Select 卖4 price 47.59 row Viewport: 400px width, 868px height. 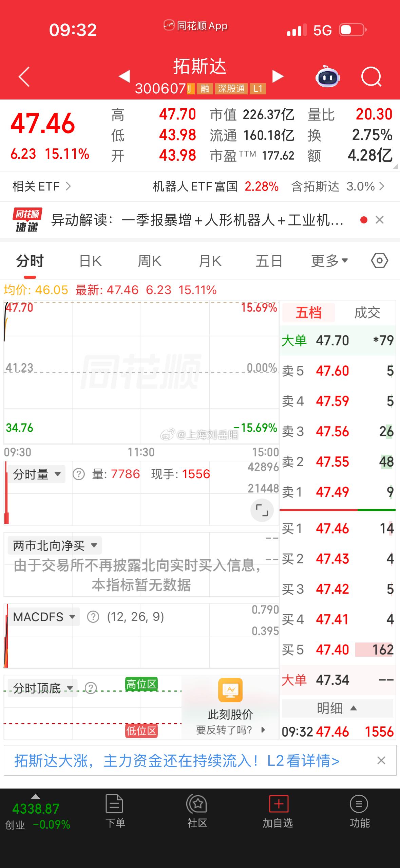338,401
